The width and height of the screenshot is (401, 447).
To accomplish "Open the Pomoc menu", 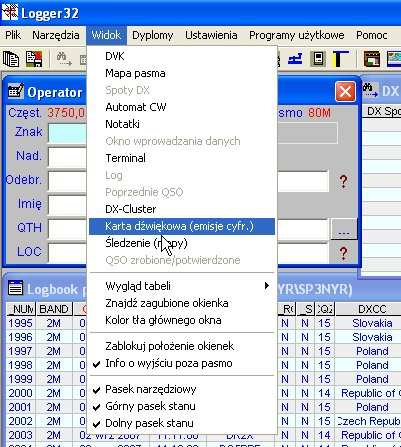I will click(371, 35).
